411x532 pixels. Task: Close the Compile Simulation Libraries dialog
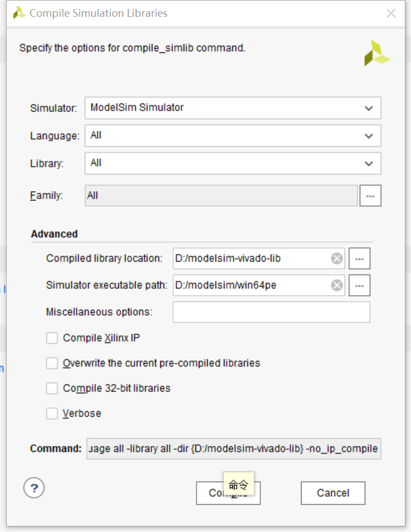[x=391, y=13]
